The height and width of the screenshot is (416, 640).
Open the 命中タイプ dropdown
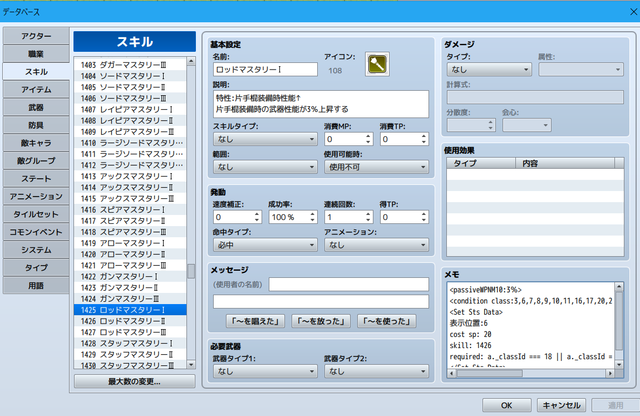265,245
